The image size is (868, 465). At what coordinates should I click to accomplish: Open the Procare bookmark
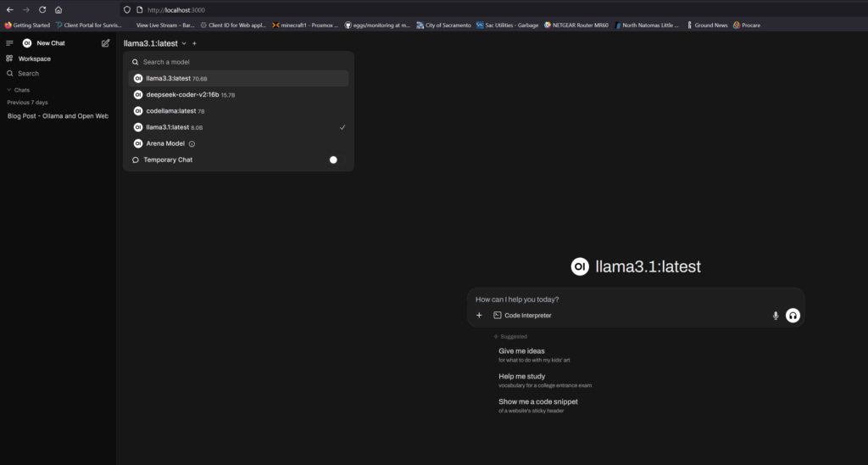click(747, 25)
